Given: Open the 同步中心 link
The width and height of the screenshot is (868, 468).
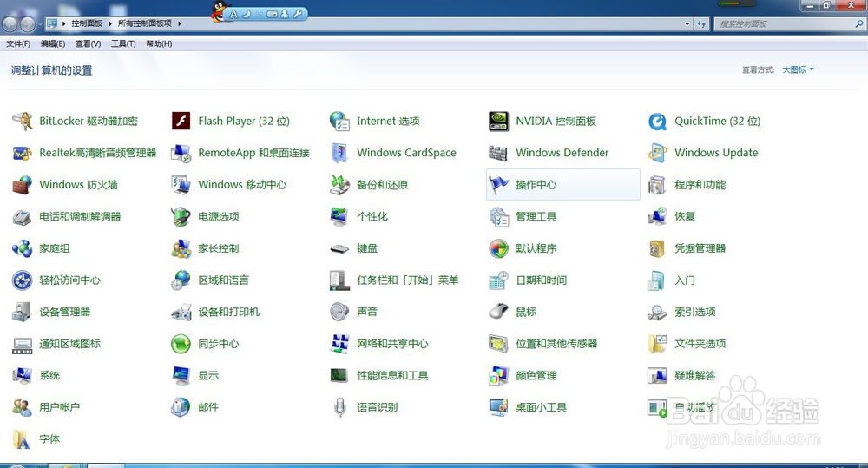Looking at the screenshot, I should [219, 344].
